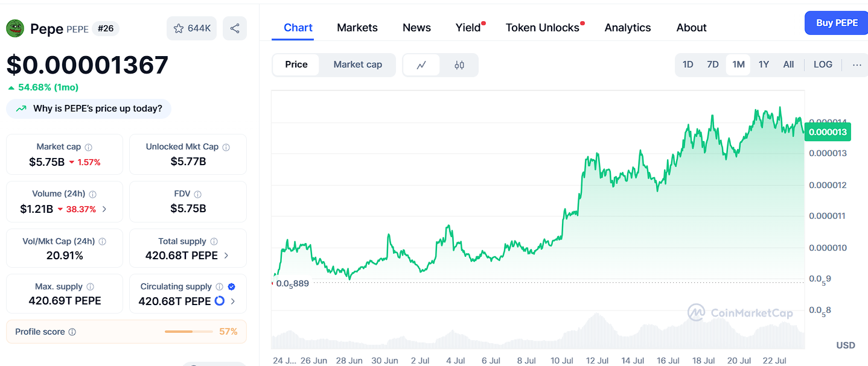Click the Total supply info icon

coord(214,241)
